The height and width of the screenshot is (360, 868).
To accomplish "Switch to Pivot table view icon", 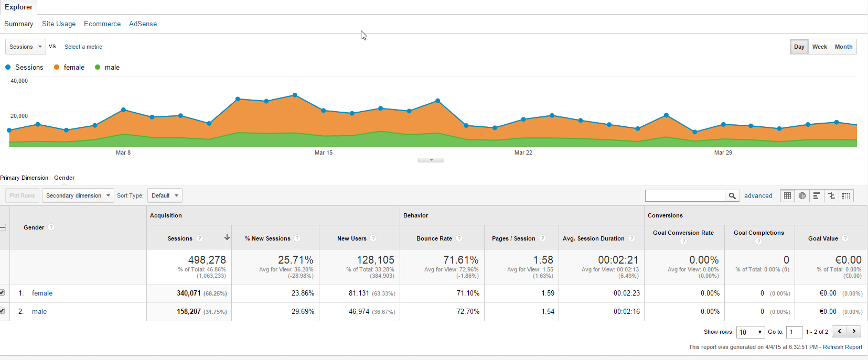I will pos(846,195).
